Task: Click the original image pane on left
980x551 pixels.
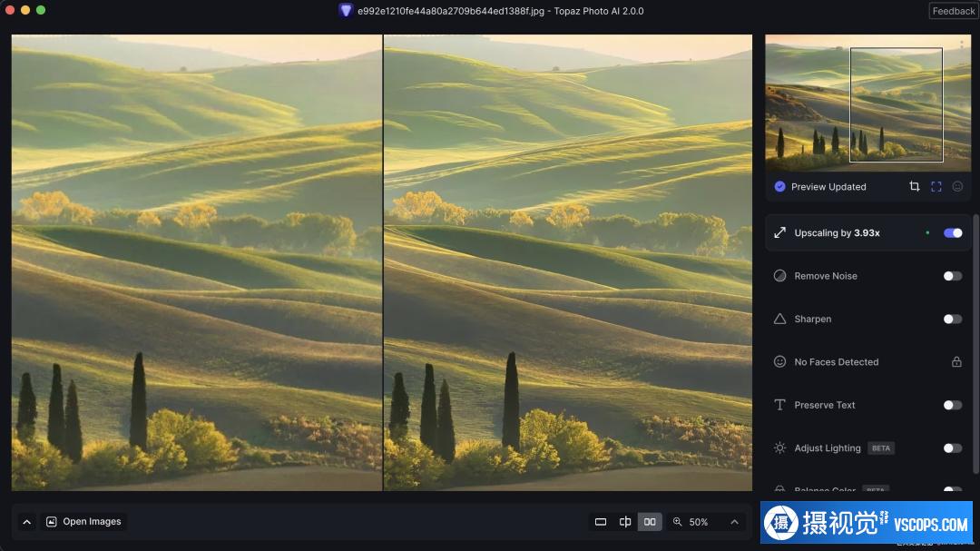Action: click(x=196, y=262)
